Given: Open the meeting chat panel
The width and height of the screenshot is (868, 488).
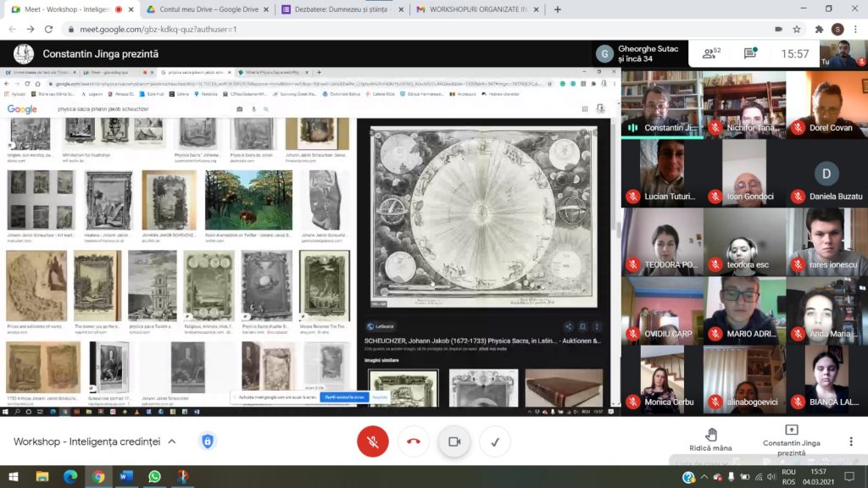Looking at the screenshot, I should (750, 53).
